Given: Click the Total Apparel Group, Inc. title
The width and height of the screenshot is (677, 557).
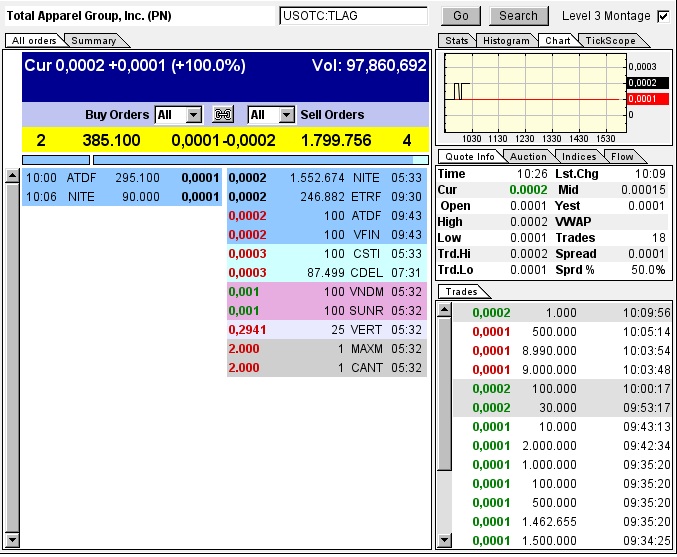Looking at the screenshot, I should coord(89,16).
